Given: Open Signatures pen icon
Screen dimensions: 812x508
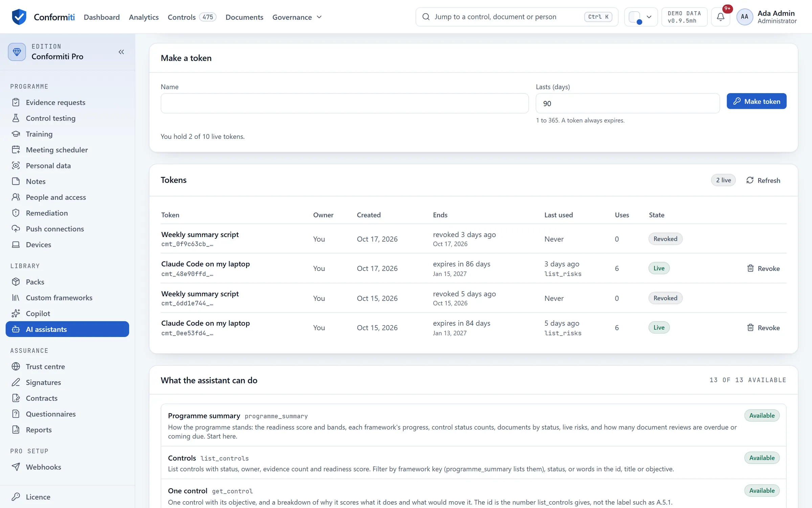Looking at the screenshot, I should [x=16, y=382].
